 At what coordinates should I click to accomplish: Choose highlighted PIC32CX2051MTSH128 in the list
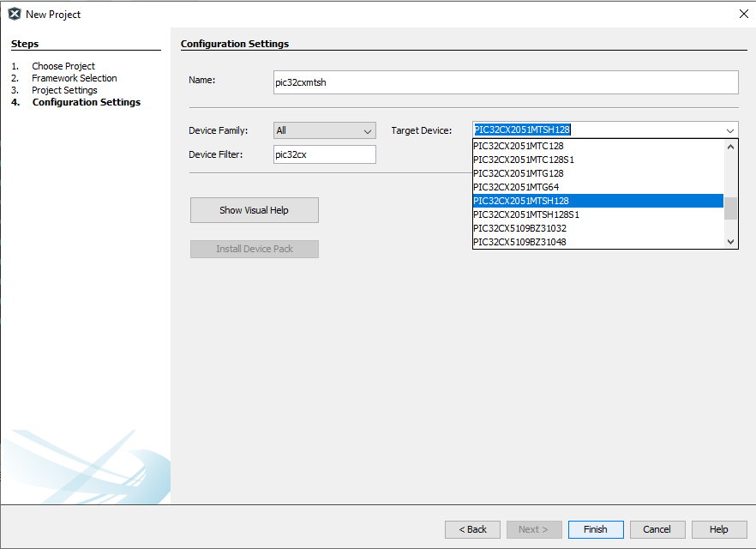pyautogui.click(x=598, y=202)
